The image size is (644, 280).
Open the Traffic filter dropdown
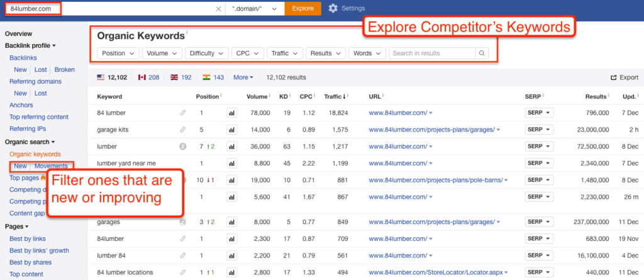285,53
